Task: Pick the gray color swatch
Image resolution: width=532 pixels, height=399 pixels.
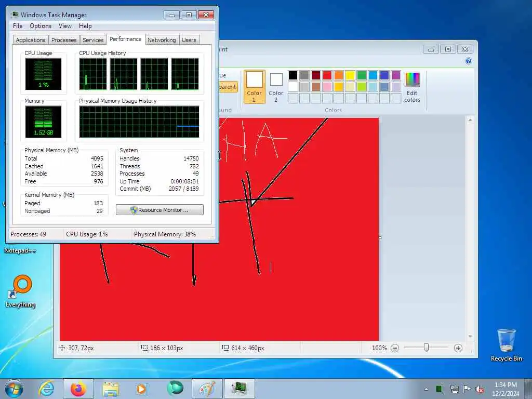Action: pyautogui.click(x=304, y=75)
